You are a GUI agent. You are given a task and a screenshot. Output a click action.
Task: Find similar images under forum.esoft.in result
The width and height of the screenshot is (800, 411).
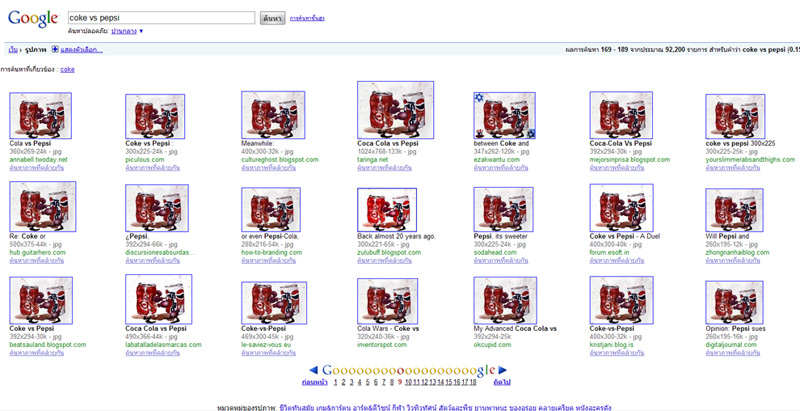617,261
